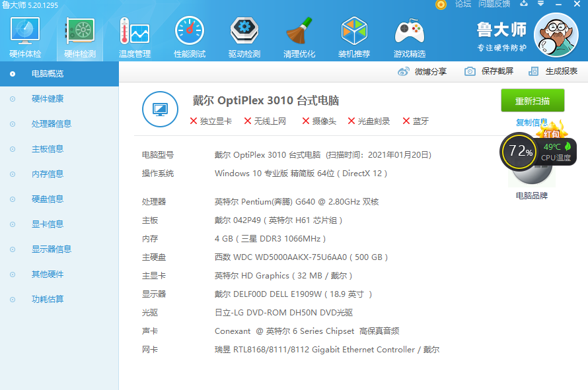Open 装机推荐 software recommendations cube

[x=354, y=38]
